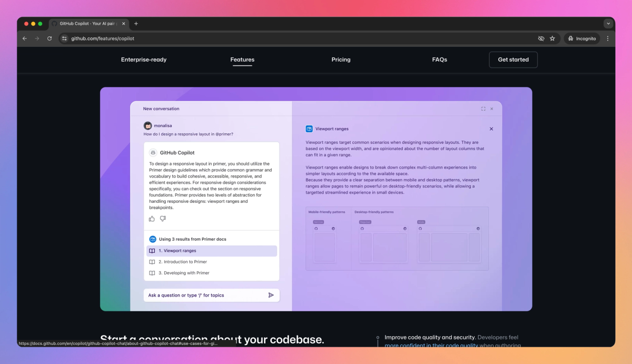Click the monalisa avatar

point(147,125)
